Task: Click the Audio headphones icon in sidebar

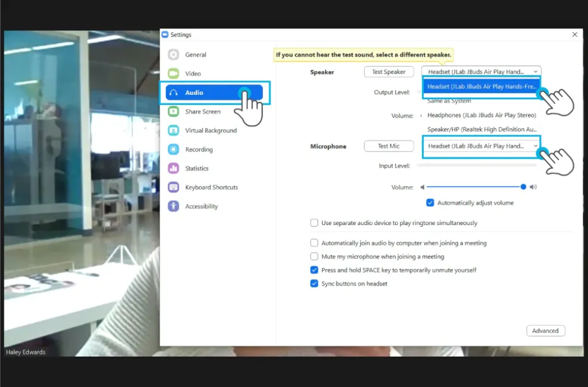Action: [x=173, y=92]
